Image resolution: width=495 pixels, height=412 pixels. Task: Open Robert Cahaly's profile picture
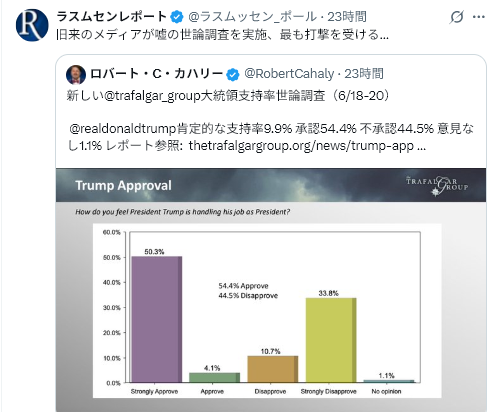76,75
